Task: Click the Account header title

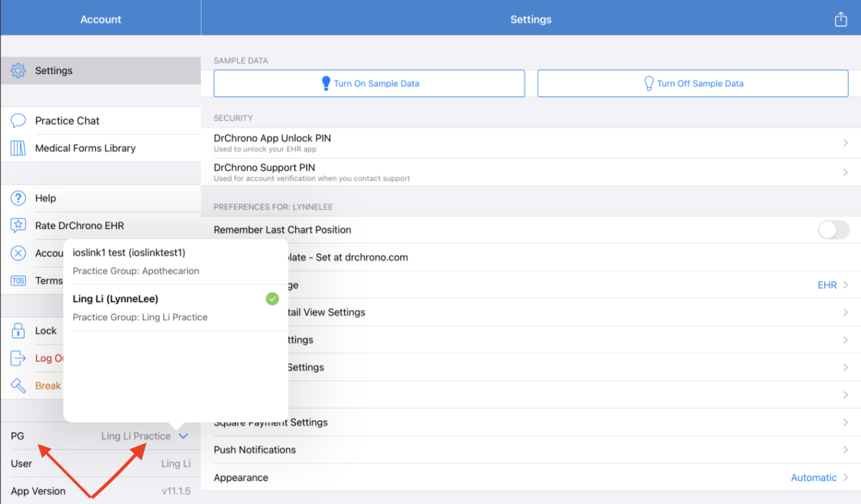Action: 100,19
